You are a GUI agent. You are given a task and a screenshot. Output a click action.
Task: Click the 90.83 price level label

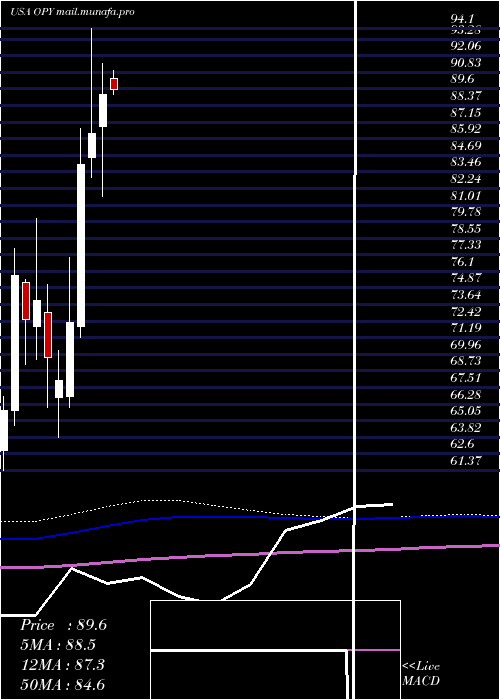(x=466, y=62)
